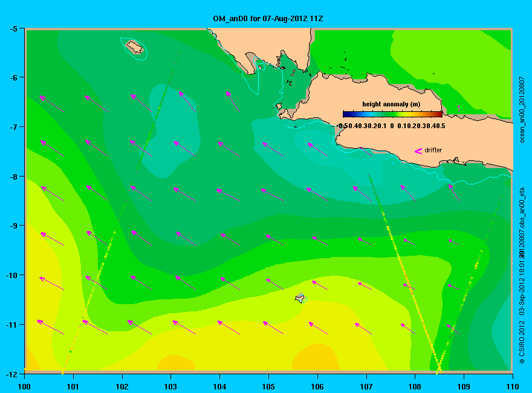Click the "-8" latitude tick label
This screenshot has height=393, width=532.
13,177
